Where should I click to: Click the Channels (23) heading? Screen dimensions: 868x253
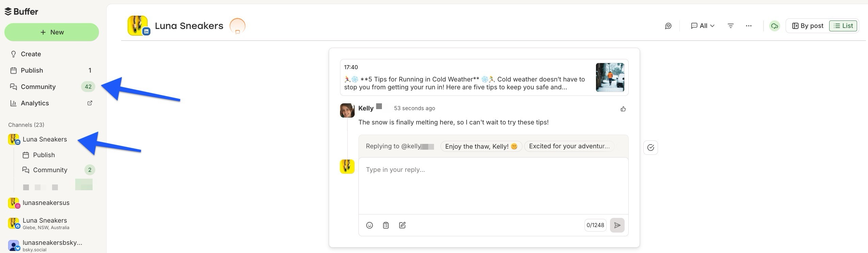coord(26,125)
